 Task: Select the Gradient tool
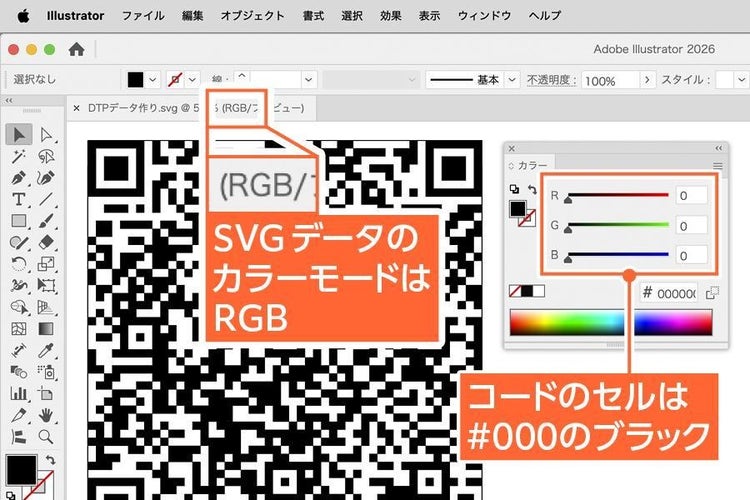coord(46,329)
